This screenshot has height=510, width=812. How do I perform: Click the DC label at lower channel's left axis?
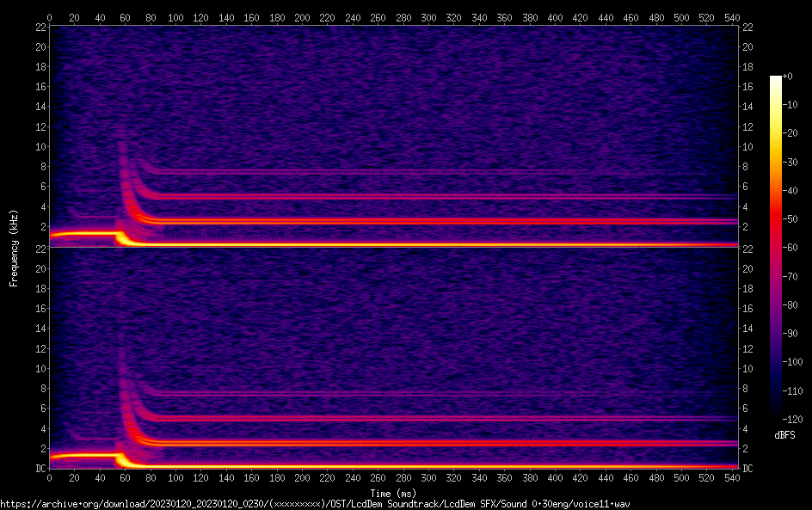pyautogui.click(x=40, y=468)
